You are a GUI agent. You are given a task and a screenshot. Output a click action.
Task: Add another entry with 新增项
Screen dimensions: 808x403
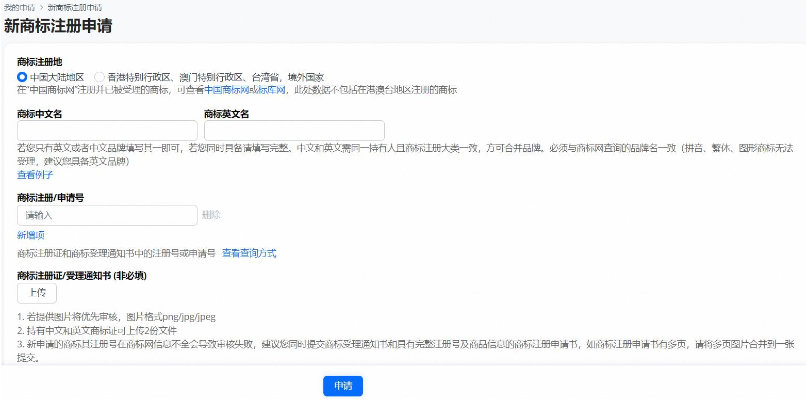[31, 235]
